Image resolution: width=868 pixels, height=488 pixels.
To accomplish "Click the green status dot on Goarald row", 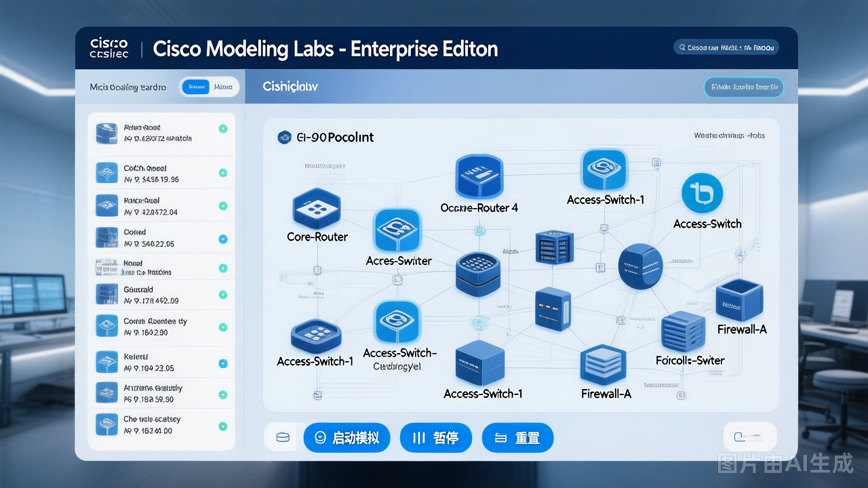I will pos(222,295).
